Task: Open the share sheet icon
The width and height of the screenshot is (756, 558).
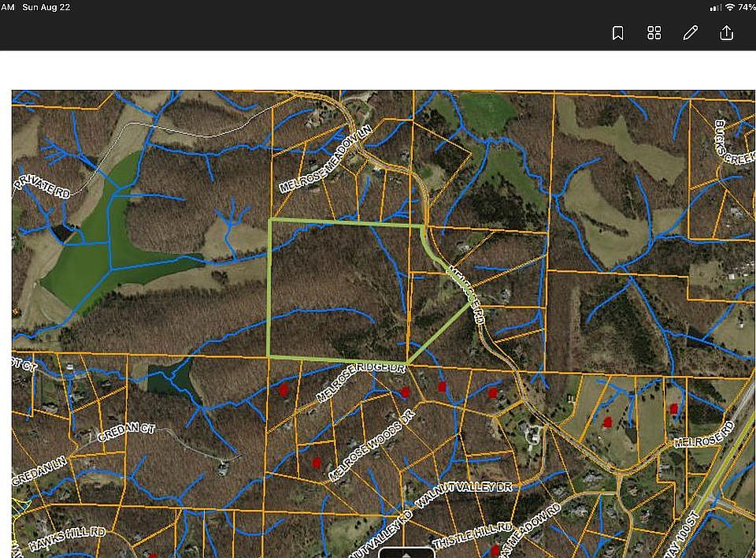Action: tap(726, 32)
